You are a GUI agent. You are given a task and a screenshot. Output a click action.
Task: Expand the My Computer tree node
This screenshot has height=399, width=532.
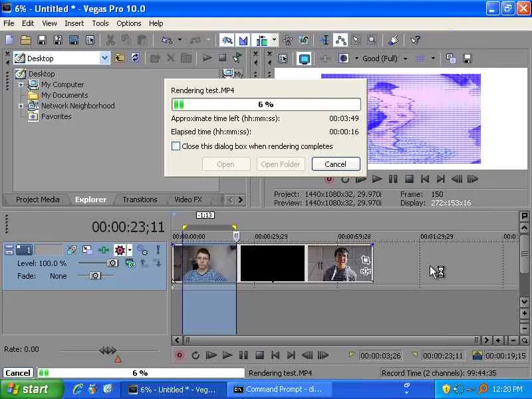[x=21, y=84]
